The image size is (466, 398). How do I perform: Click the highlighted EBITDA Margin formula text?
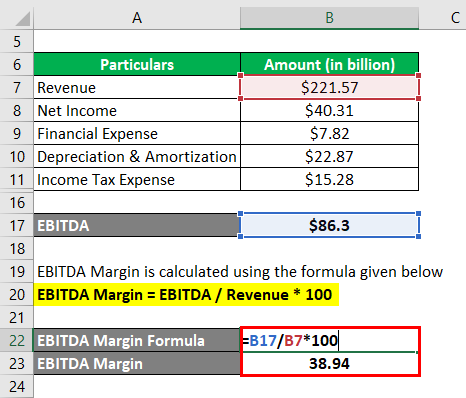click(x=185, y=295)
